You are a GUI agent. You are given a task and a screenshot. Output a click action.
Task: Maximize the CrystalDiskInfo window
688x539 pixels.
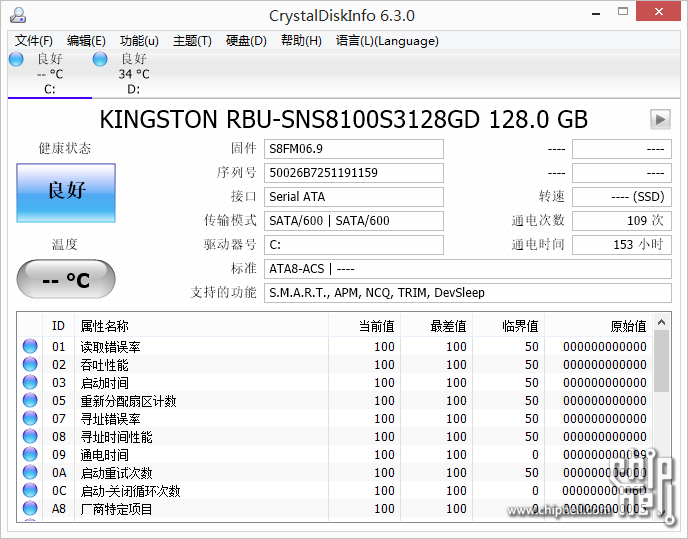[x=623, y=12]
